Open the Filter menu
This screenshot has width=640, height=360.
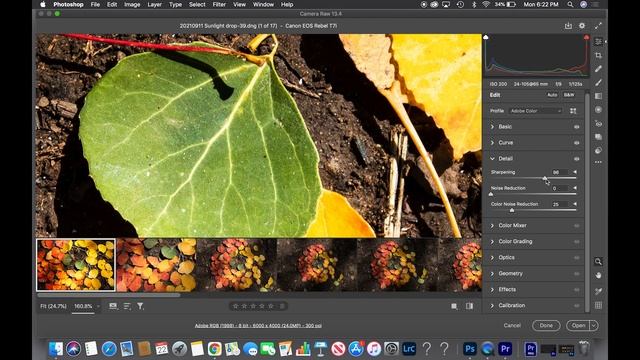click(x=219, y=4)
